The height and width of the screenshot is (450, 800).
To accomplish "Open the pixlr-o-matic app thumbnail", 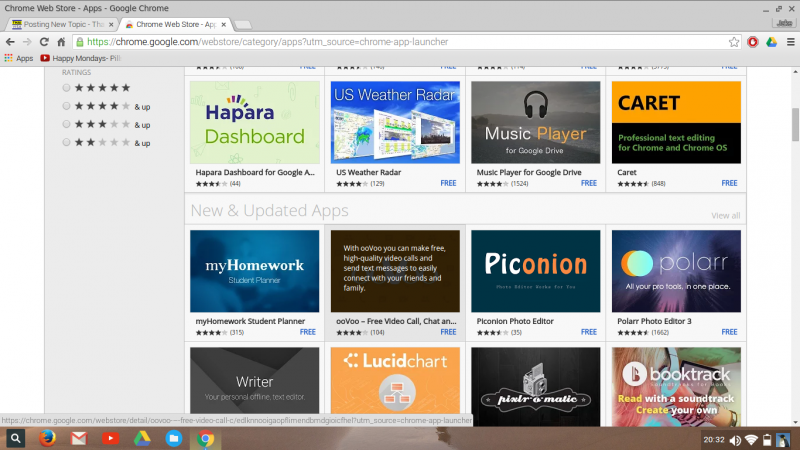I will pyautogui.click(x=536, y=387).
